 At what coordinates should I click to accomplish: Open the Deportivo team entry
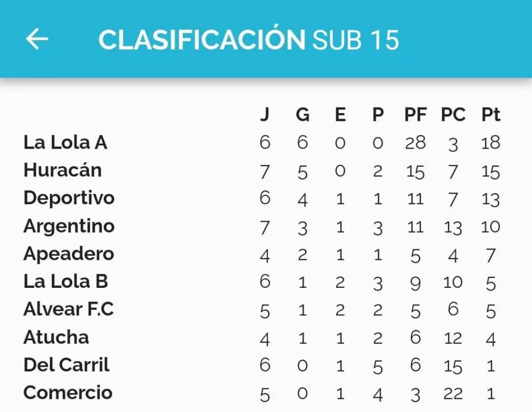point(69,199)
